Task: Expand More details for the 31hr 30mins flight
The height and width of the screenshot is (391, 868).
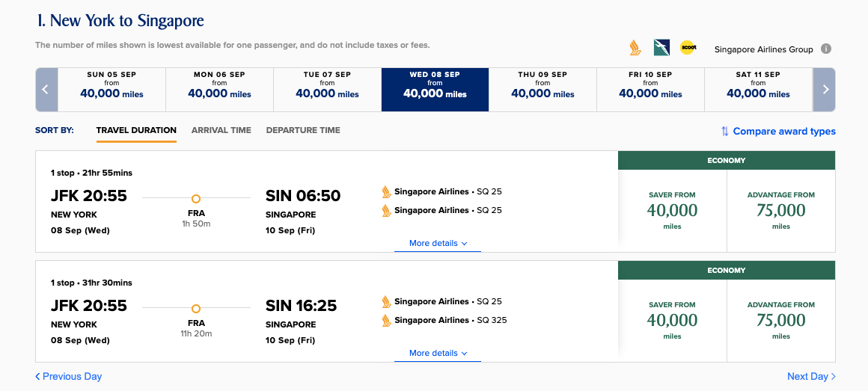Action: pos(438,354)
